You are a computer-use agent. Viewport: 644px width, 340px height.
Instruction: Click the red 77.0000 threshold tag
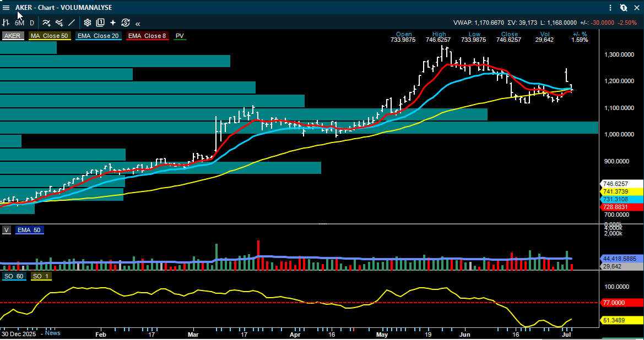622,303
